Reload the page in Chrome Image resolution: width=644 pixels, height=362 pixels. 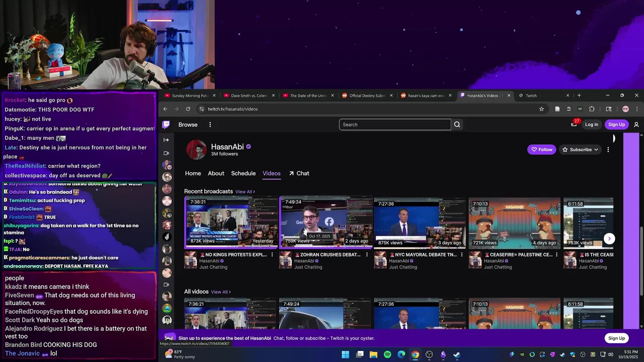click(188, 109)
